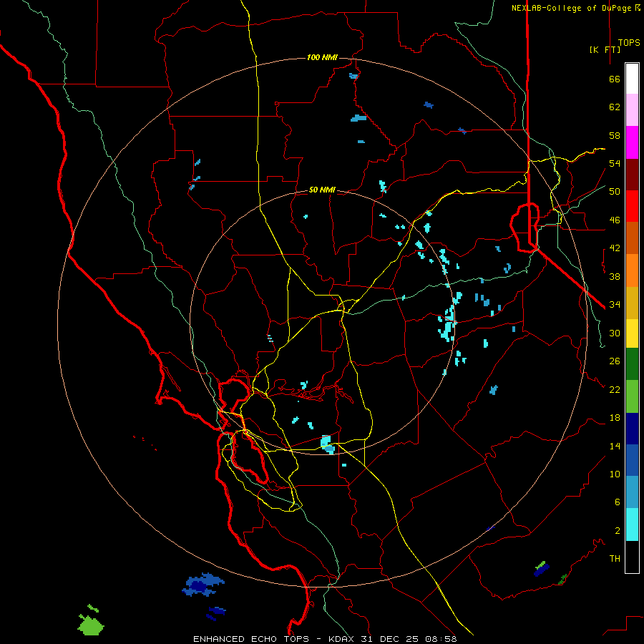Click the '08:58' timestamp

pos(441,639)
